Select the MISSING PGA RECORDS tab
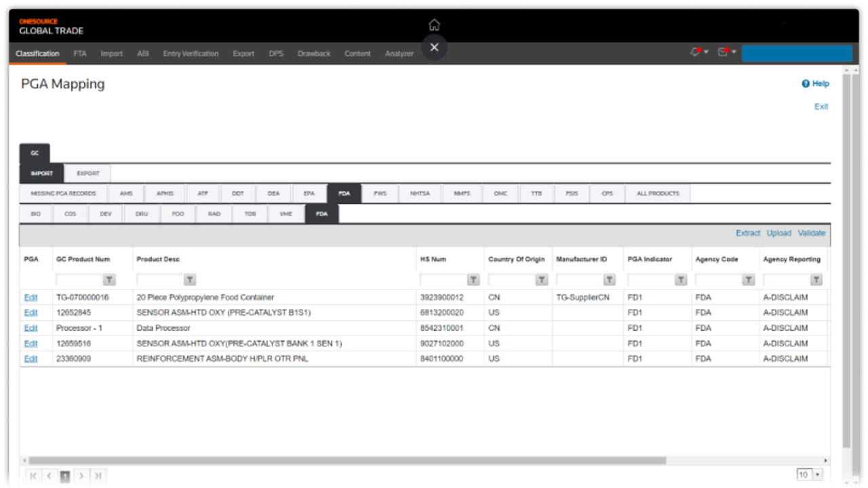This screenshot has height=488, width=868. coord(63,194)
